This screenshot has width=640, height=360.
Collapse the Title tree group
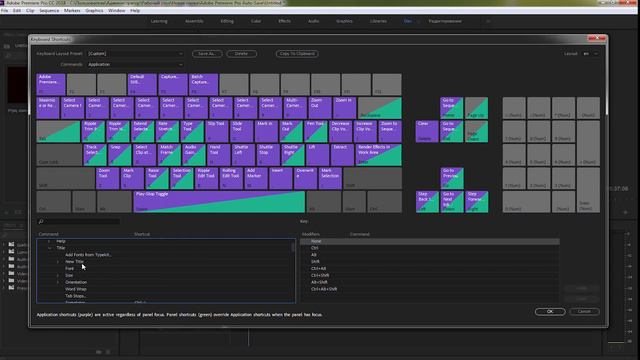pos(50,248)
